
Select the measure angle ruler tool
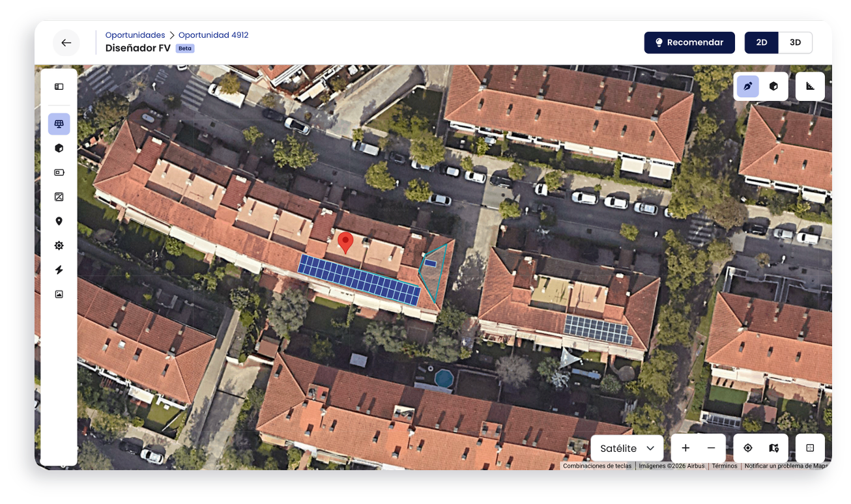coord(811,86)
